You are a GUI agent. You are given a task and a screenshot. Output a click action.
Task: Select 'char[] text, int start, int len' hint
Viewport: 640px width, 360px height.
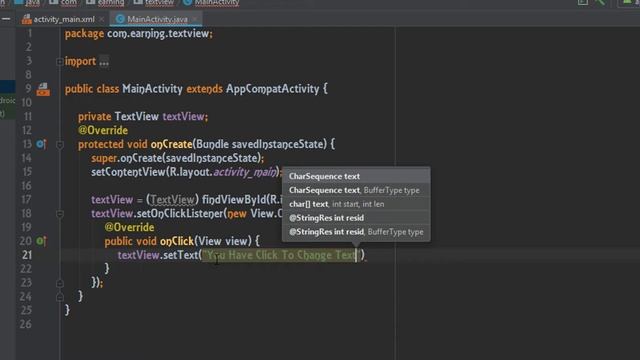(x=356, y=204)
